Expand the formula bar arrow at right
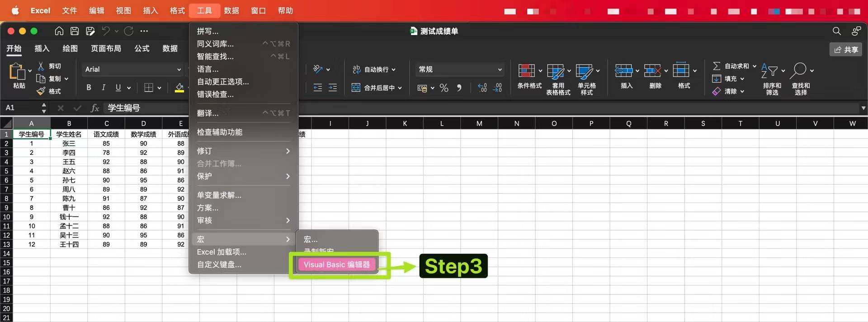This screenshot has height=322, width=868. point(863,108)
